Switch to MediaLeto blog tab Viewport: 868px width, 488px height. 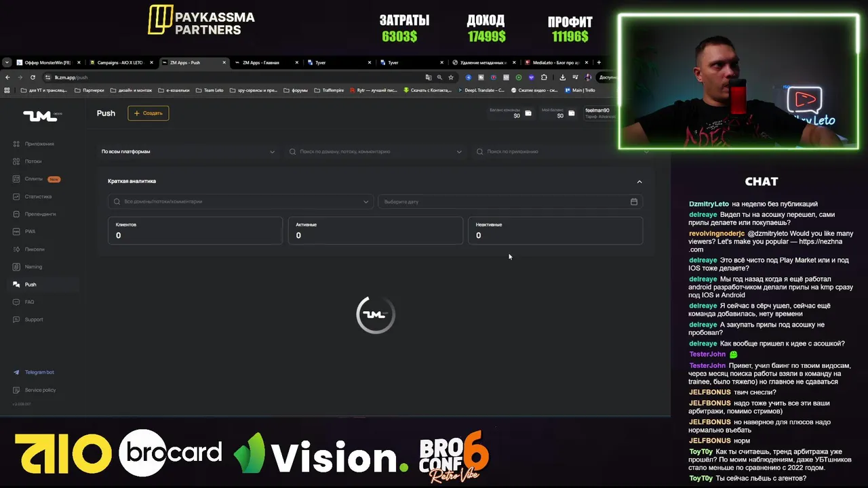click(x=555, y=62)
